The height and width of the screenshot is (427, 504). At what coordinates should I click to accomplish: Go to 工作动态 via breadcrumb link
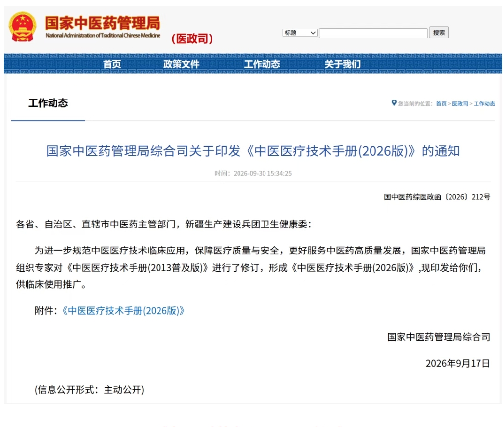[484, 104]
